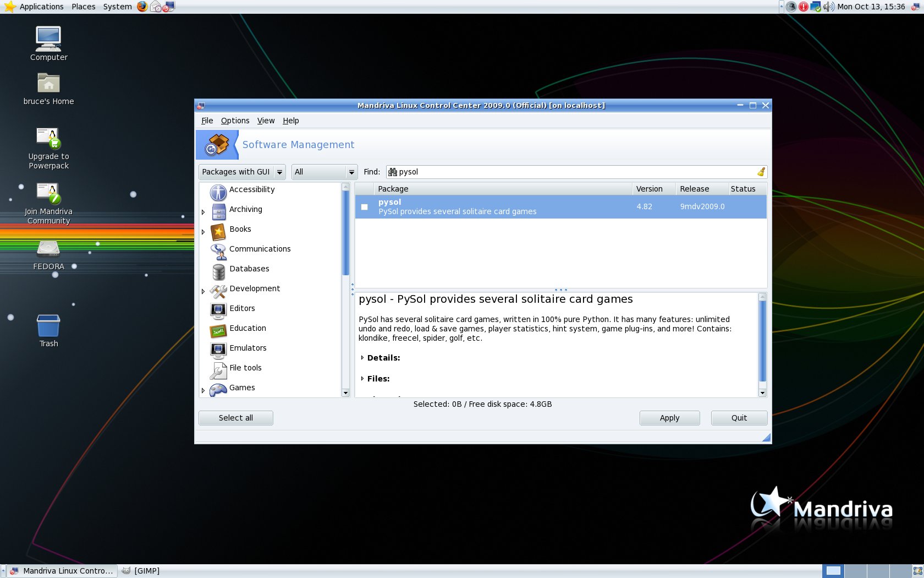
Task: Expand the Details section
Action: 362,358
